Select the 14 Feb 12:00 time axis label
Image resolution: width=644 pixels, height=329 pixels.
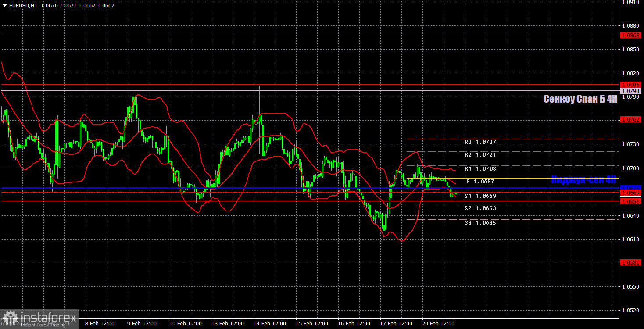click(269, 324)
